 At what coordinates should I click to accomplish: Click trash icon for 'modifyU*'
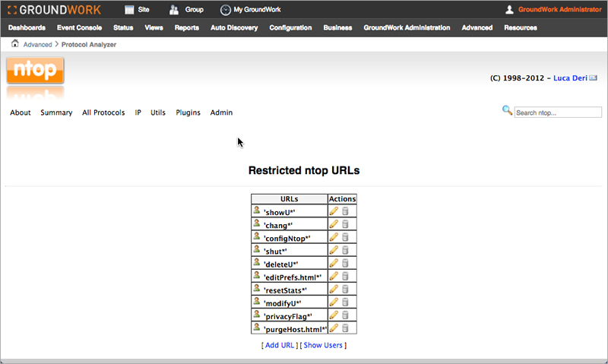[345, 302]
